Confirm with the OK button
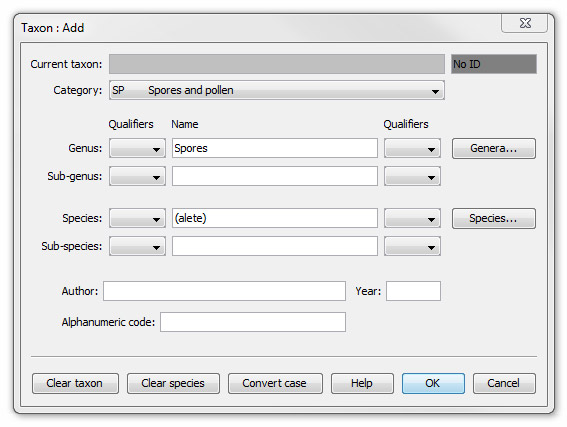The height and width of the screenshot is (427, 567). coord(433,383)
